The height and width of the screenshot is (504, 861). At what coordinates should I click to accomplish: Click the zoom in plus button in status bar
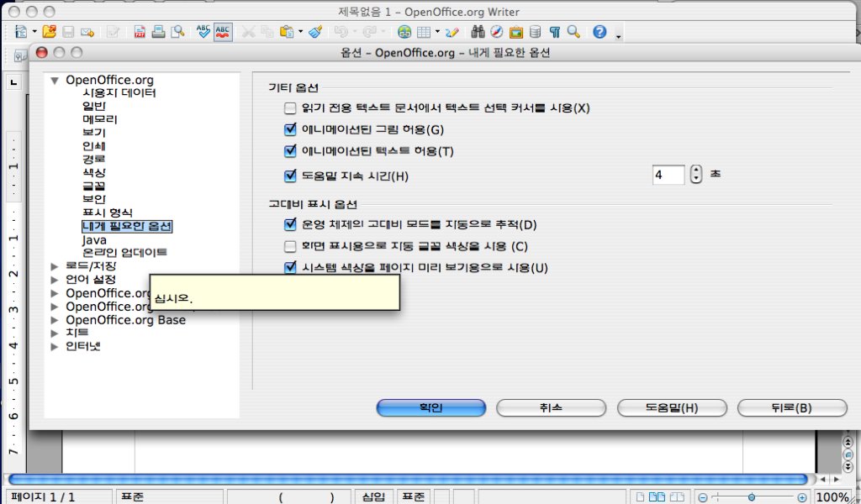(802, 498)
